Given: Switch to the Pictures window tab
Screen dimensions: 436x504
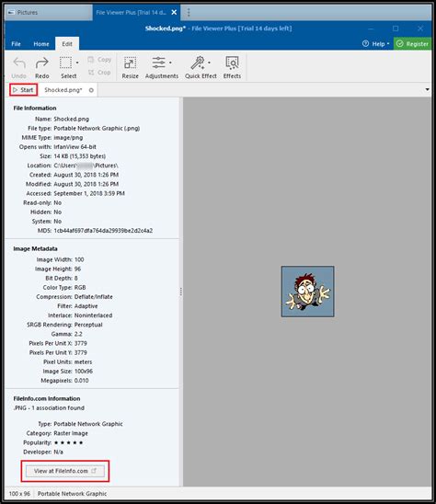Looking at the screenshot, I should (48, 13).
